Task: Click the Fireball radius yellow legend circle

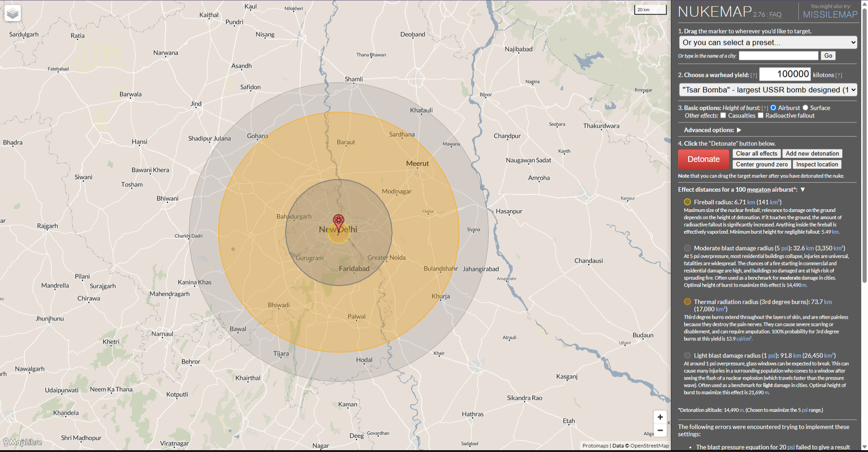Action: point(687,202)
